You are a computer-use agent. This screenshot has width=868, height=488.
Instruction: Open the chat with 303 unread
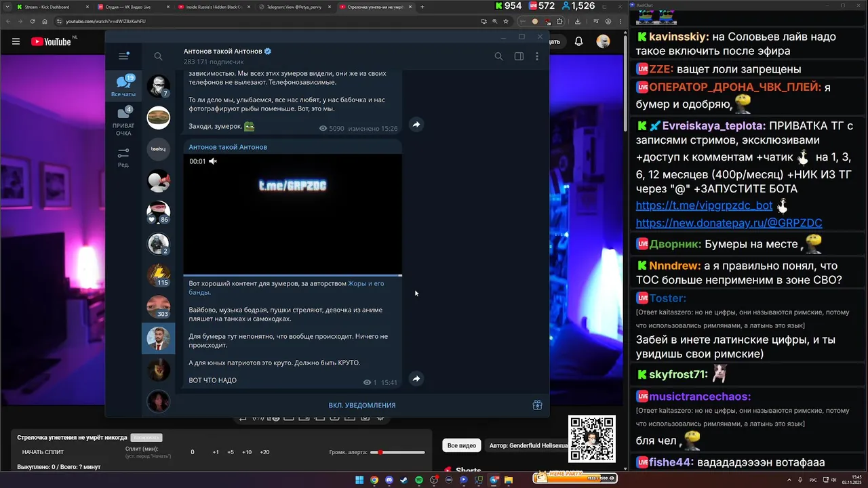(159, 306)
